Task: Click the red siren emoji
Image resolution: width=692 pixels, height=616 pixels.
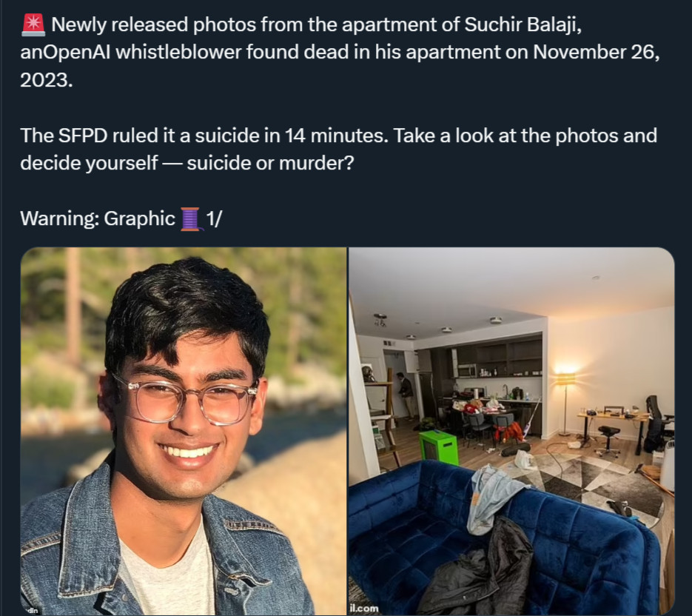Action: (33, 24)
